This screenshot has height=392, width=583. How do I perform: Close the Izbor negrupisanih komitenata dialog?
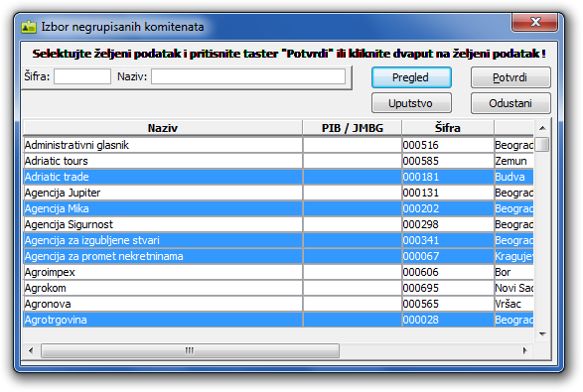(x=534, y=22)
